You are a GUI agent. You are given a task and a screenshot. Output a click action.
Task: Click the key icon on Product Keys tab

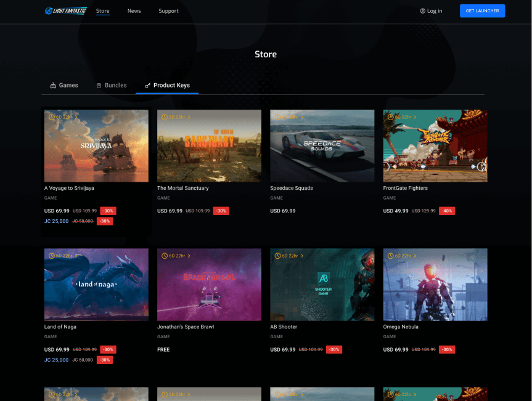coord(147,86)
